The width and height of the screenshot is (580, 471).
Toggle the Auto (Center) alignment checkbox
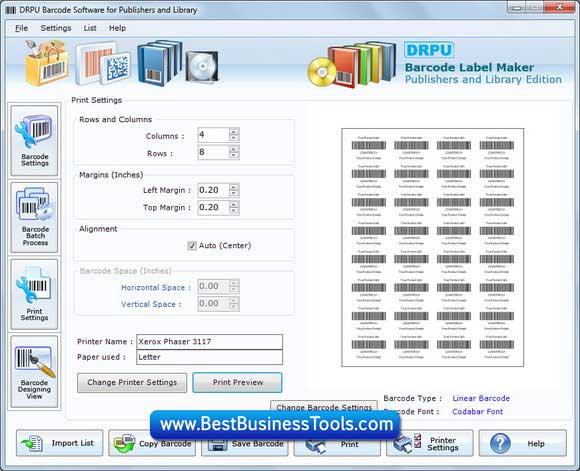[192, 246]
